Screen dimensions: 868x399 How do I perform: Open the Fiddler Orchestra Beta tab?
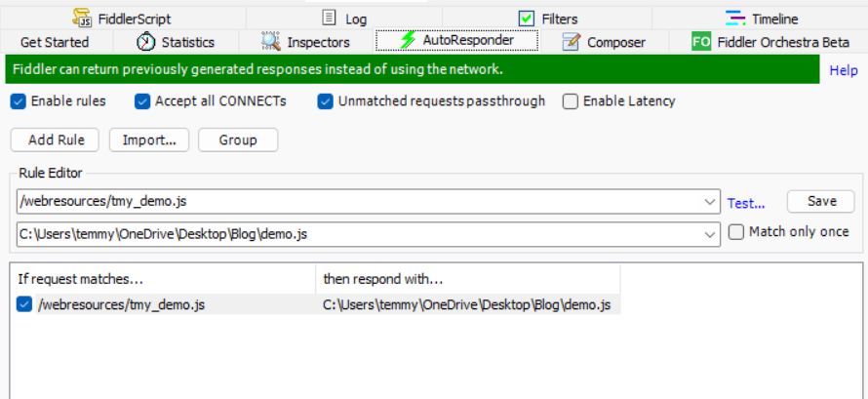click(x=769, y=42)
